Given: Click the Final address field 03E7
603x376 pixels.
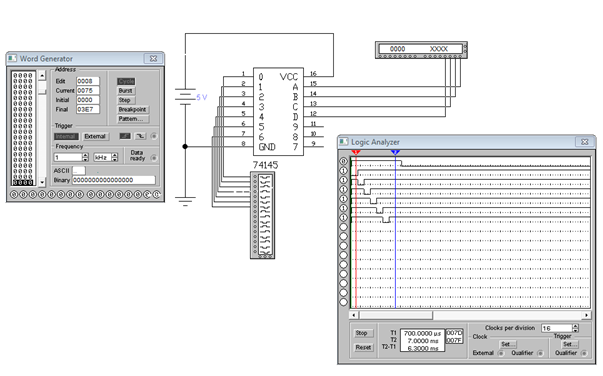Looking at the screenshot, I should point(88,109).
